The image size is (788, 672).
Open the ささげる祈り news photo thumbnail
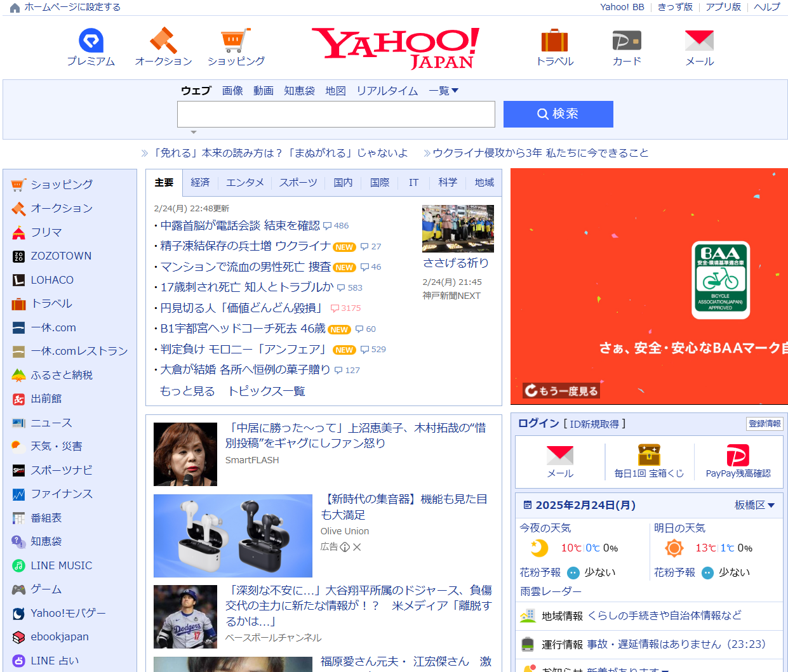(x=458, y=228)
